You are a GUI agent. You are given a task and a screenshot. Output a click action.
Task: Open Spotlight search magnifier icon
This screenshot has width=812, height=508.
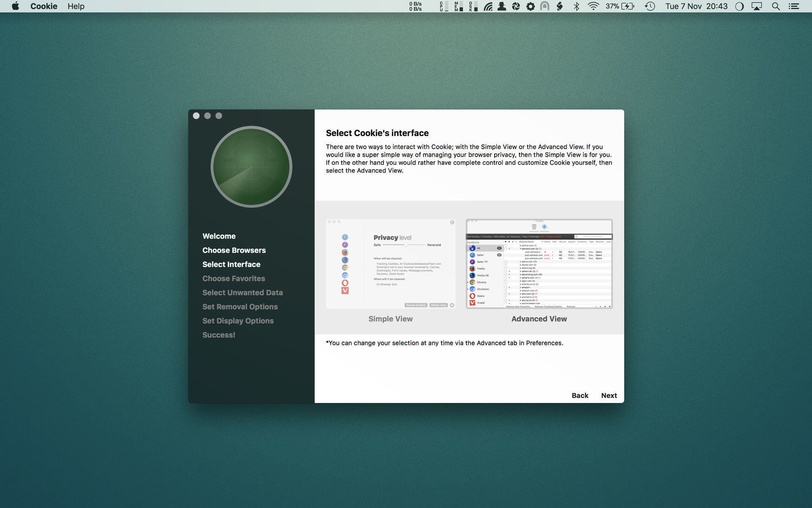[x=775, y=6]
